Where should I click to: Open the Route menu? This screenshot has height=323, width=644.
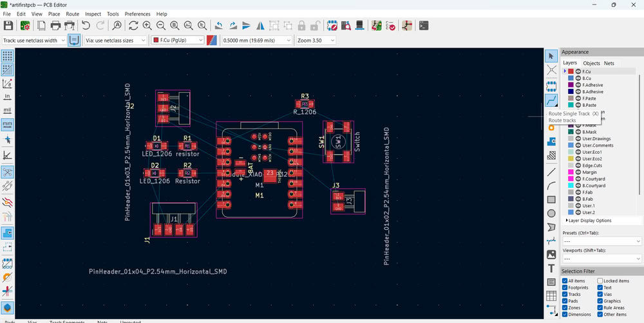coord(72,14)
